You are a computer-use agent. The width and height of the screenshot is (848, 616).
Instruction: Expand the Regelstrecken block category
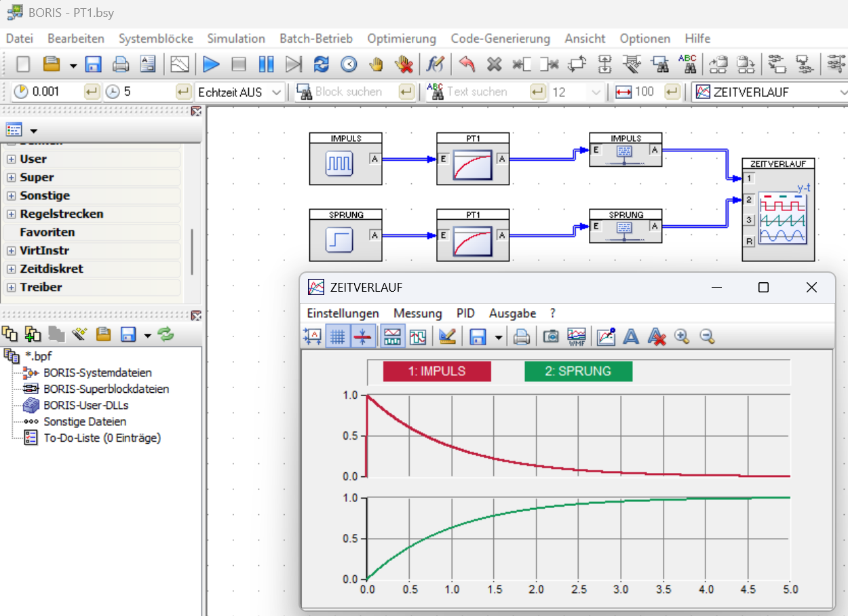[12, 214]
